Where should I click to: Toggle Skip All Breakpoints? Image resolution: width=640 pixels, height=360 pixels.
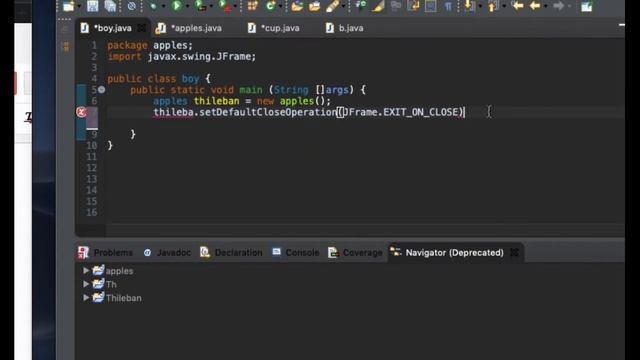tap(131, 6)
